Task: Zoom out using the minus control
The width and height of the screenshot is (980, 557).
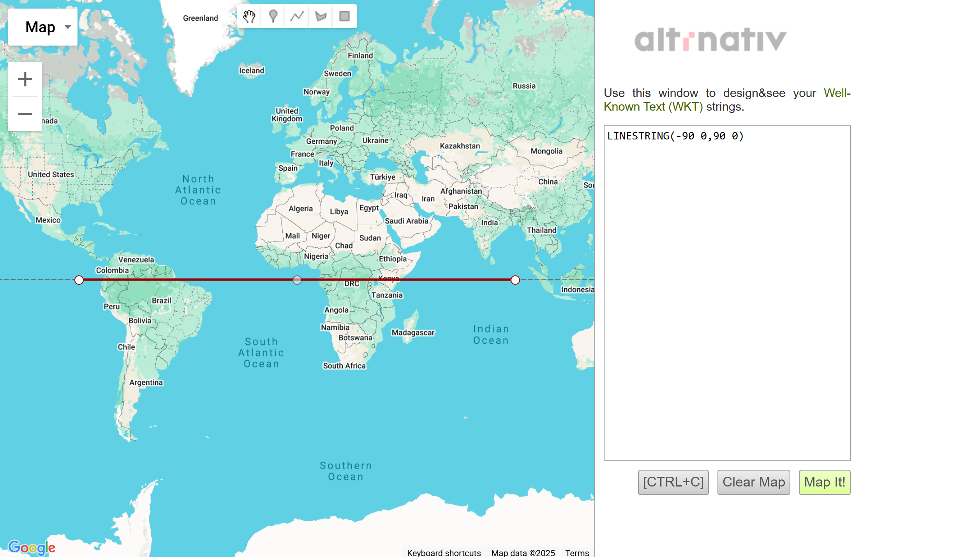Action: click(25, 113)
